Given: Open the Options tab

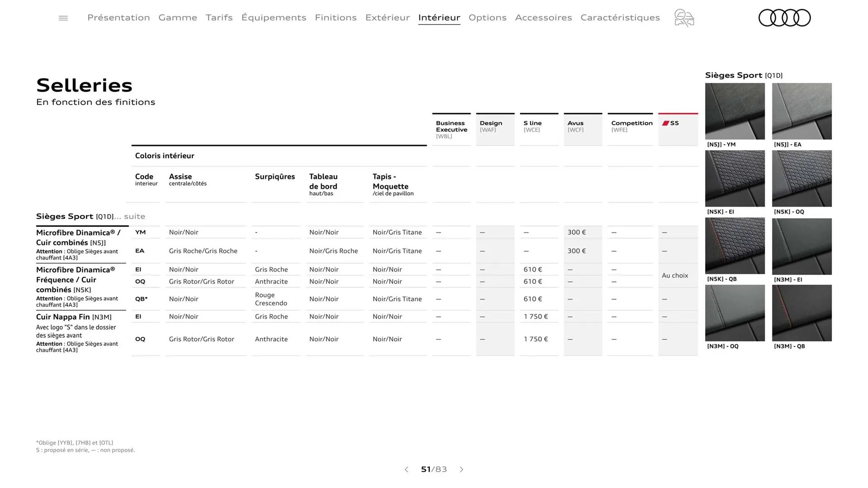Looking at the screenshot, I should pyautogui.click(x=487, y=18).
